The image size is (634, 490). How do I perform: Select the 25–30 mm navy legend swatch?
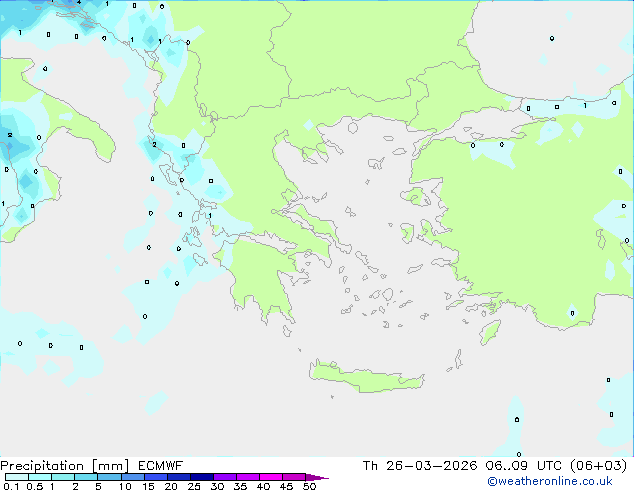point(202,477)
